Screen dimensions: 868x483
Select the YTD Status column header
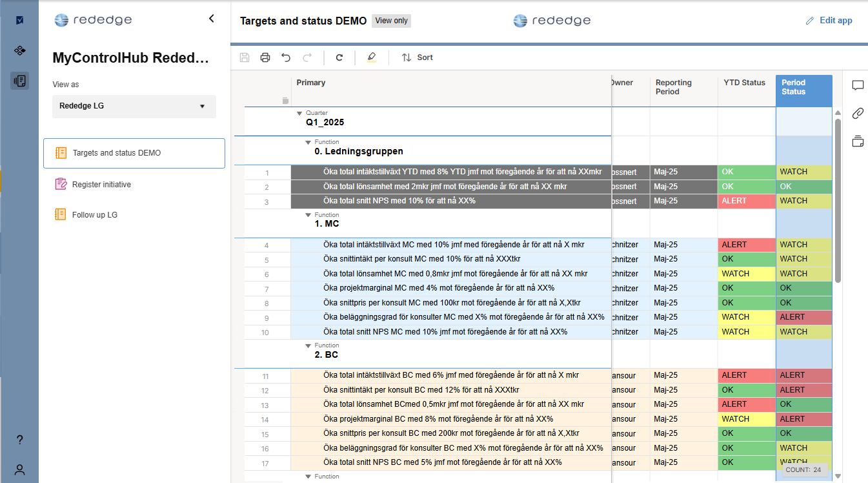[747, 90]
